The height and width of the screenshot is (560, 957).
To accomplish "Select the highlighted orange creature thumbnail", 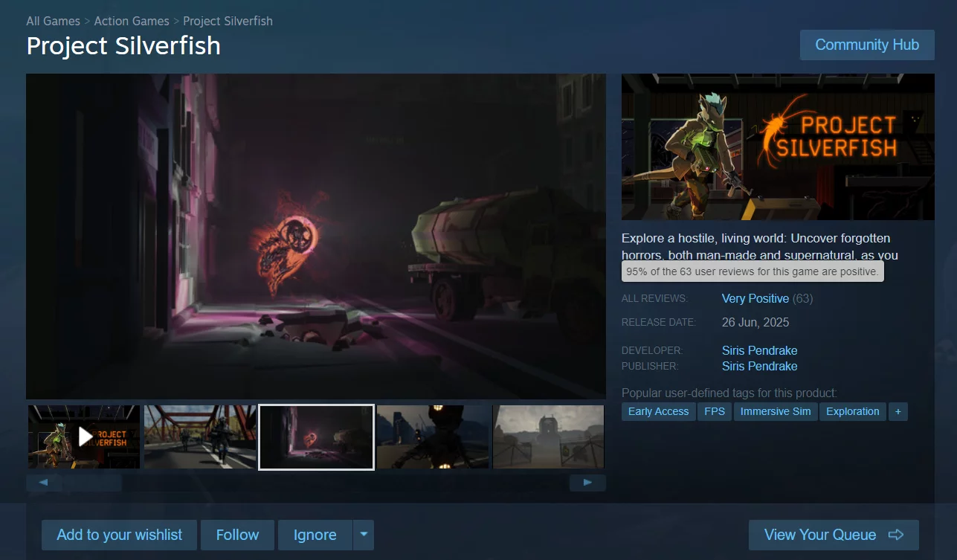I will click(x=316, y=437).
